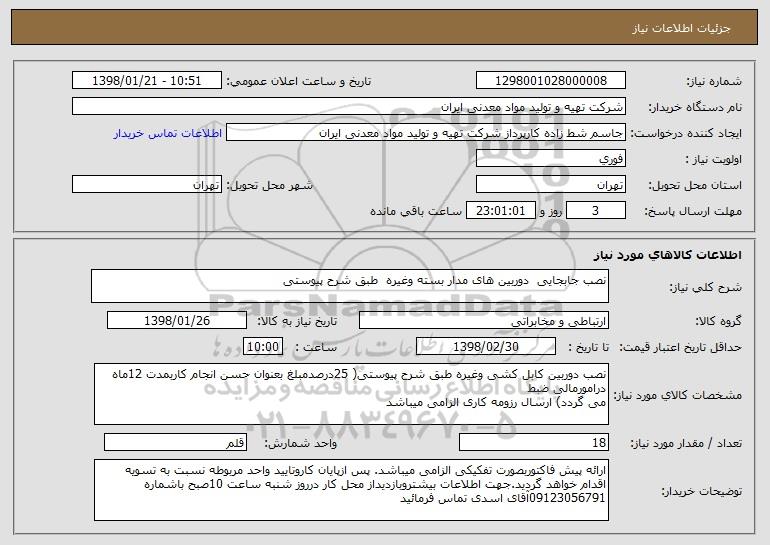The height and width of the screenshot is (545, 770).
Task: Click the تعداد / مقدار مورد نیاز label
Action: click(686, 443)
